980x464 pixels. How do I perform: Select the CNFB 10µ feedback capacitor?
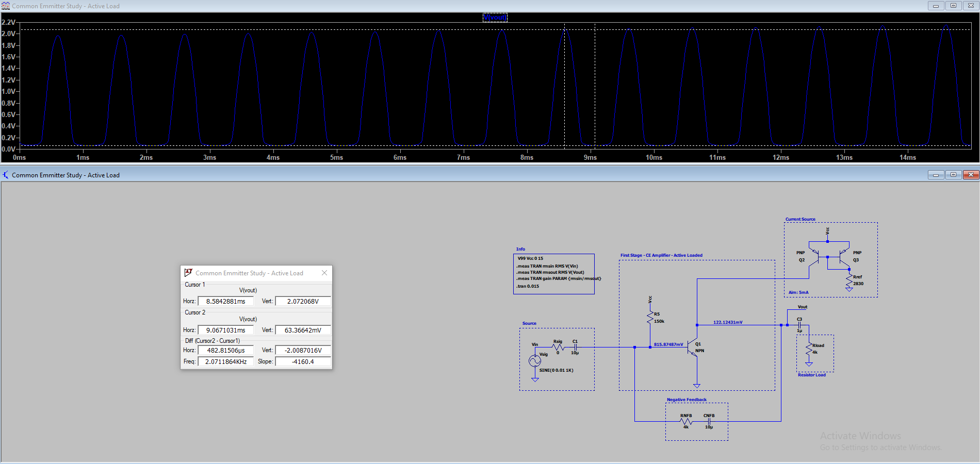[x=709, y=421]
